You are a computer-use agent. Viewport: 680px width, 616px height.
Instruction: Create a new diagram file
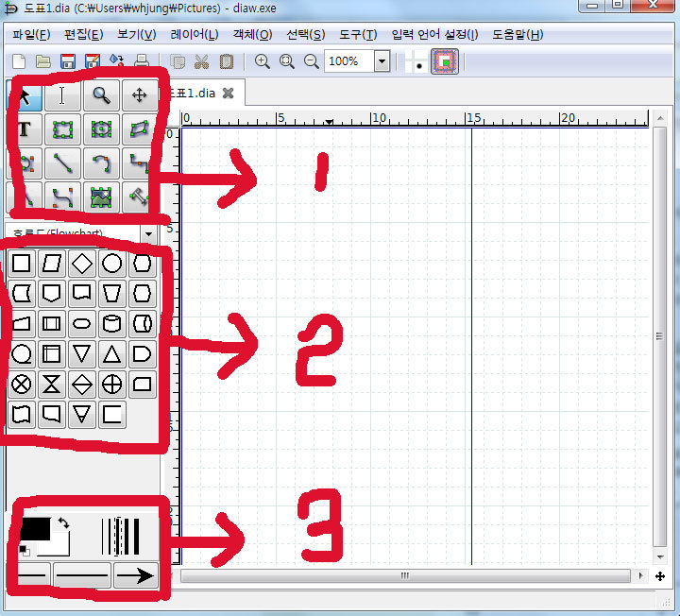pos(19,61)
